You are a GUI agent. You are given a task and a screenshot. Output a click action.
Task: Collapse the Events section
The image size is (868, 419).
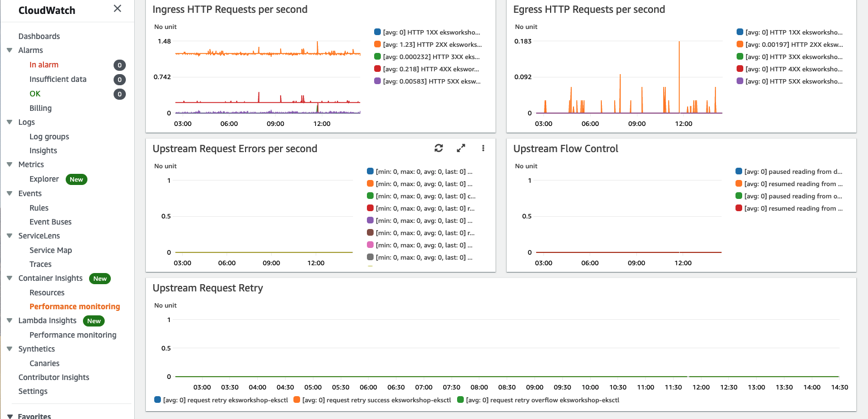9,193
